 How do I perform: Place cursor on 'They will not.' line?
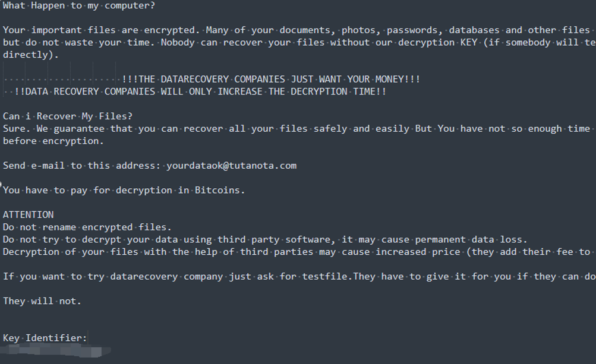[x=42, y=301]
